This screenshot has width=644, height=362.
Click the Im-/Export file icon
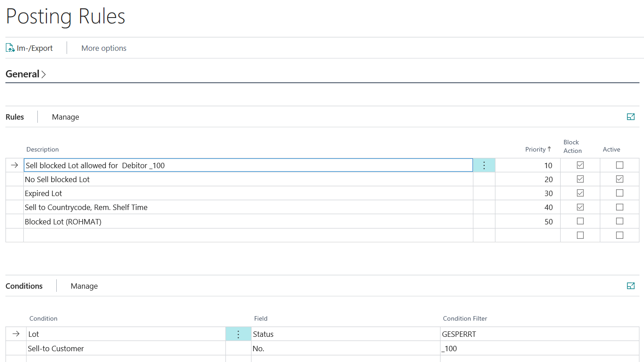pos(10,48)
